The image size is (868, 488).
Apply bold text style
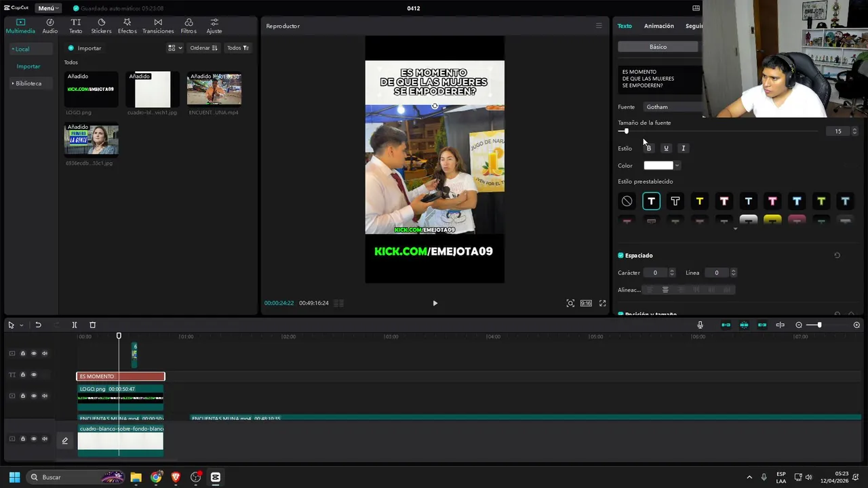[648, 148]
